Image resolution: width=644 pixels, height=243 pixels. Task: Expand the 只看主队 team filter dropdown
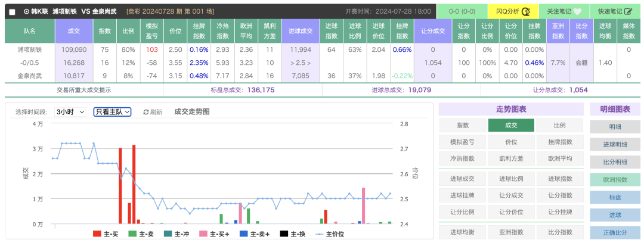tap(112, 112)
